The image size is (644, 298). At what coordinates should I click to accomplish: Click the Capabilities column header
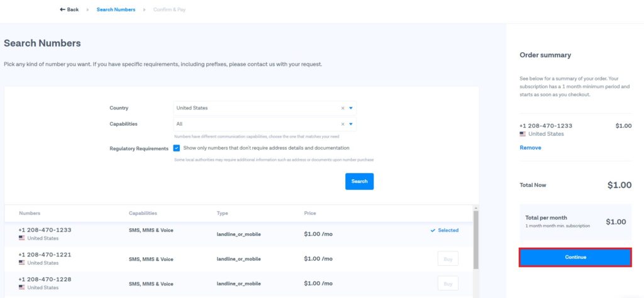pos(143,214)
